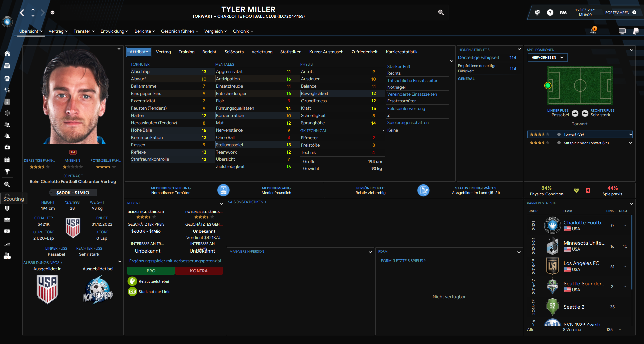
Task: Open the briefcase job icon in the sidebar
Action: click(x=7, y=220)
